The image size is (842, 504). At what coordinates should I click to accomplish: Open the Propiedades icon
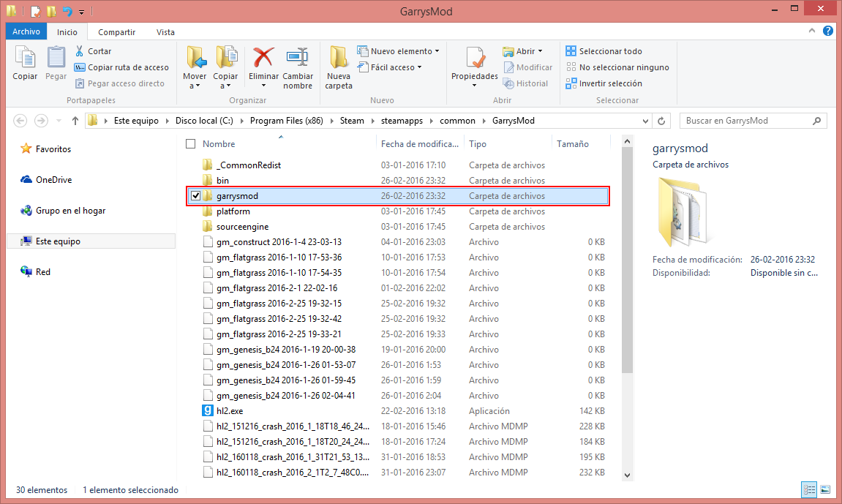(x=475, y=58)
